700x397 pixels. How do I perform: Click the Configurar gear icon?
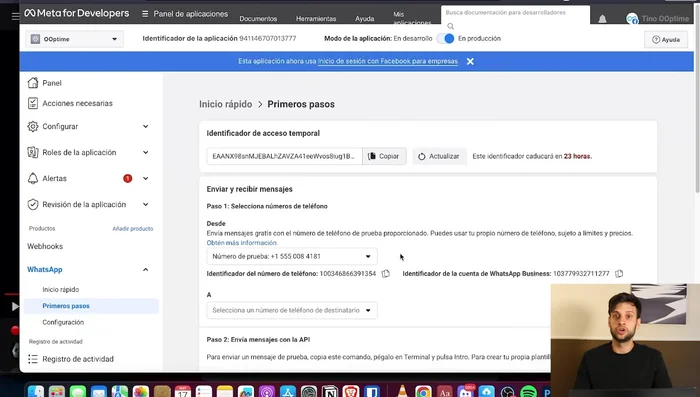pyautogui.click(x=33, y=126)
